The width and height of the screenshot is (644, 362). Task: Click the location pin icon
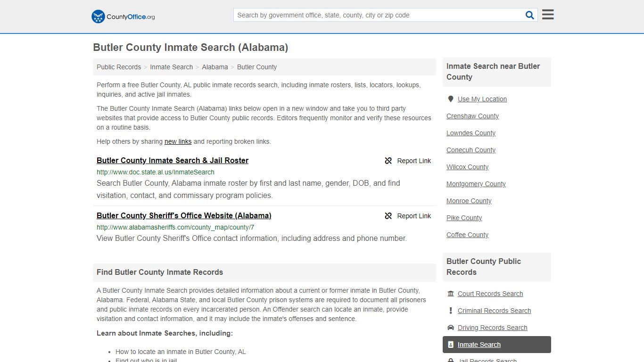451,99
